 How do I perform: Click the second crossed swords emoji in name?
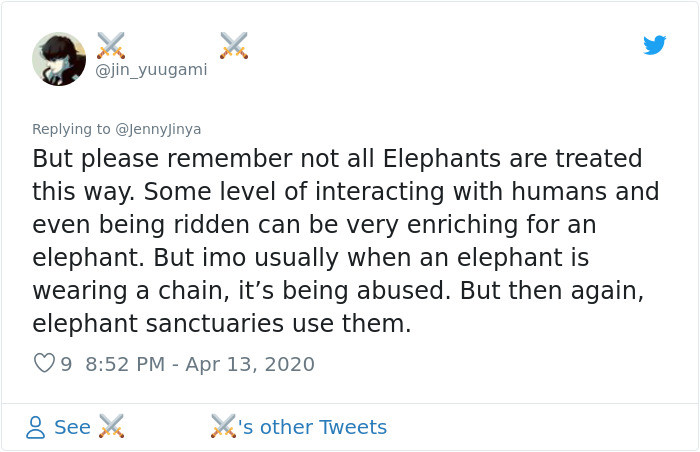[233, 45]
